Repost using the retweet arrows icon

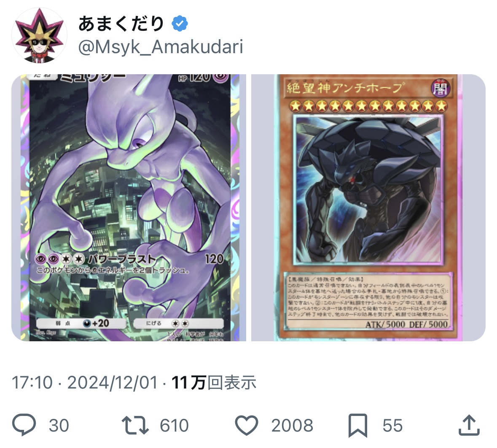(135, 426)
